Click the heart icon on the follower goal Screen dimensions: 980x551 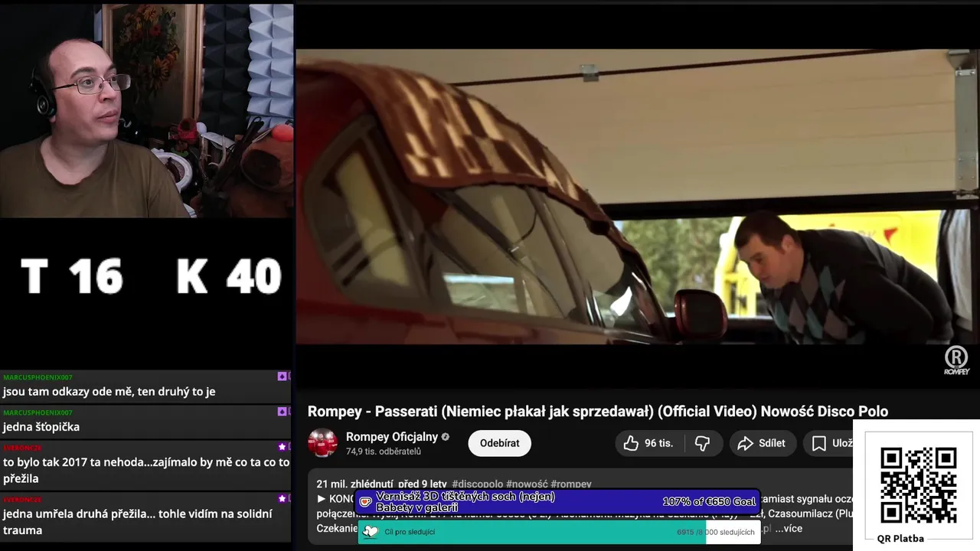(371, 532)
